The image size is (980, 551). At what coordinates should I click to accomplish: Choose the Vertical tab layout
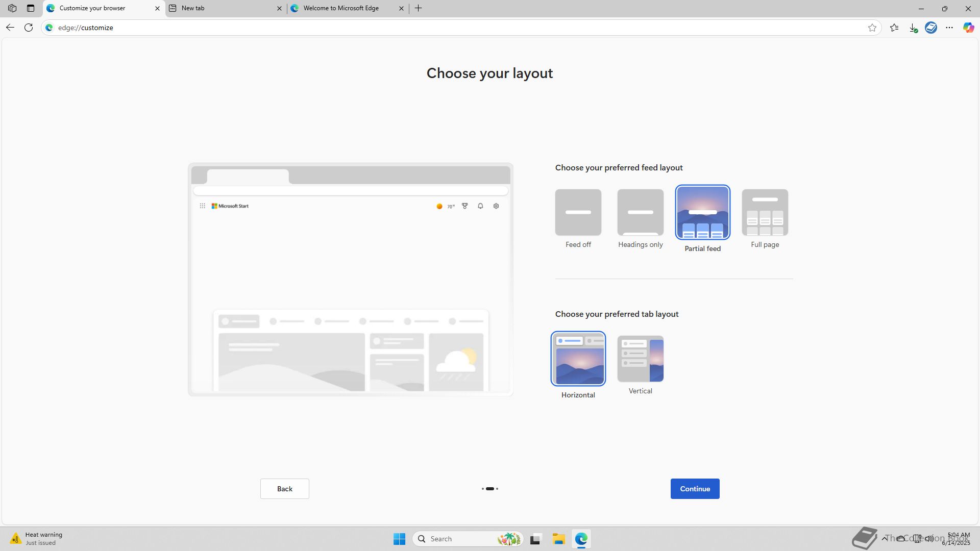click(640, 359)
